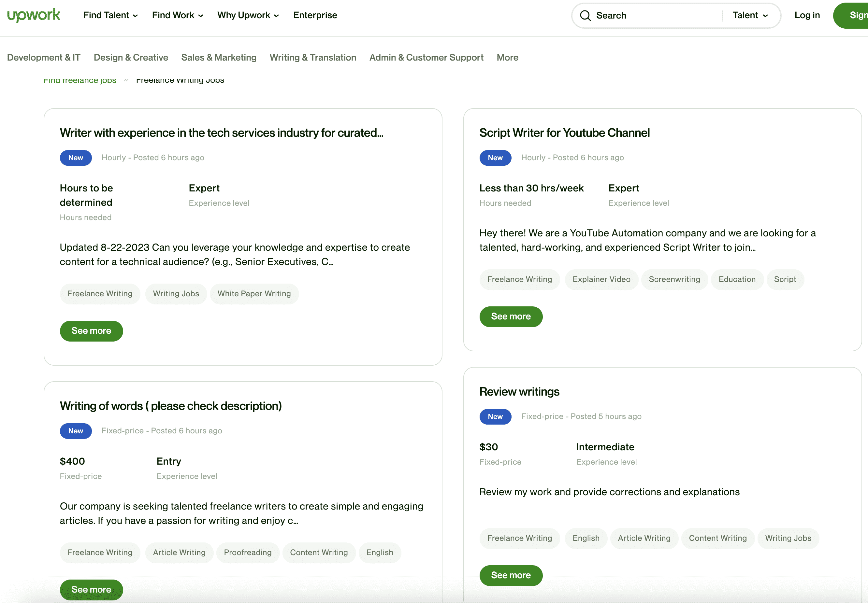Expand the Find Talent menu
The width and height of the screenshot is (868, 603).
click(x=110, y=15)
